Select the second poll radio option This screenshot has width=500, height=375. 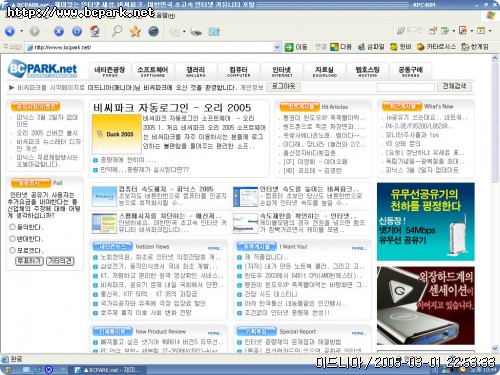pyautogui.click(x=12, y=238)
